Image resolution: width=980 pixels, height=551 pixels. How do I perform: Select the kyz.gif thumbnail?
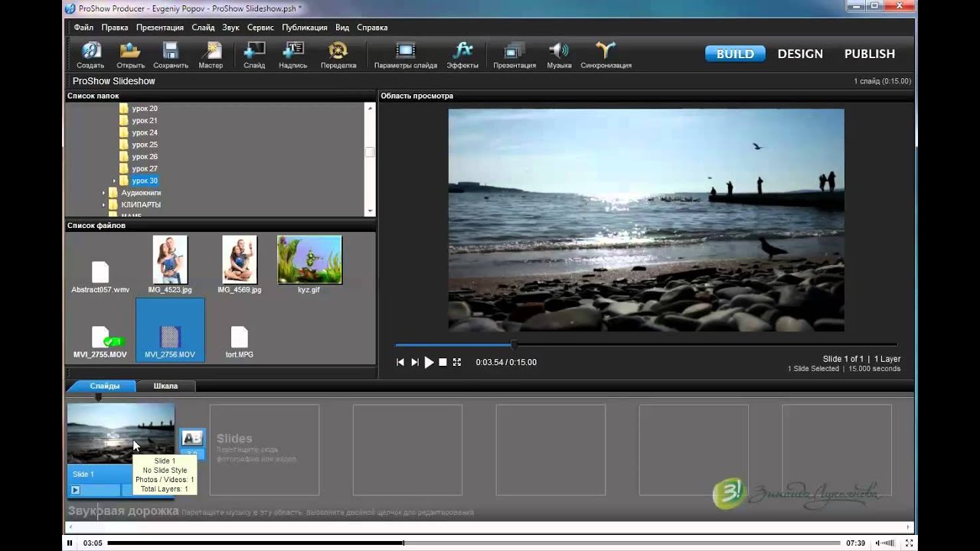pos(309,260)
